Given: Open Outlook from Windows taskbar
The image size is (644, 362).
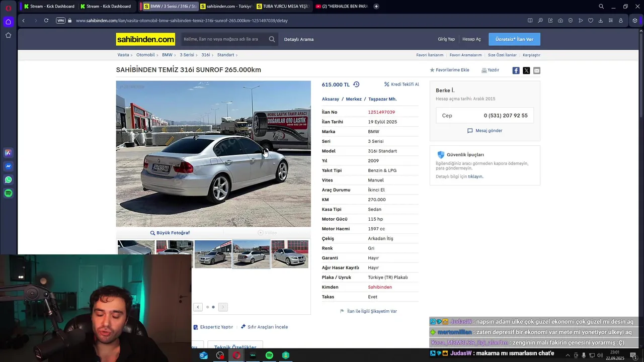Looking at the screenshot, I should [203, 355].
